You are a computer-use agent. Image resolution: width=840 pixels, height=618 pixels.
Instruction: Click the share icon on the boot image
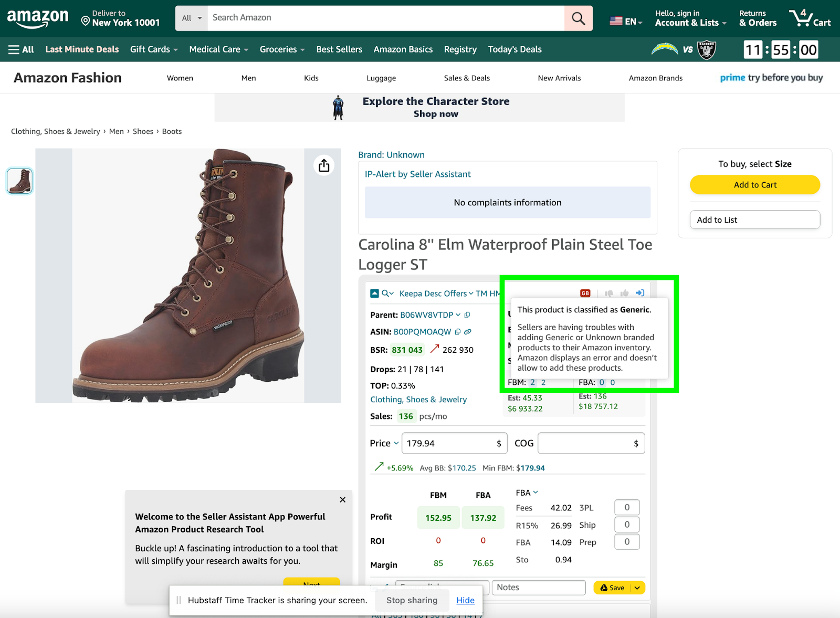pyautogui.click(x=324, y=165)
